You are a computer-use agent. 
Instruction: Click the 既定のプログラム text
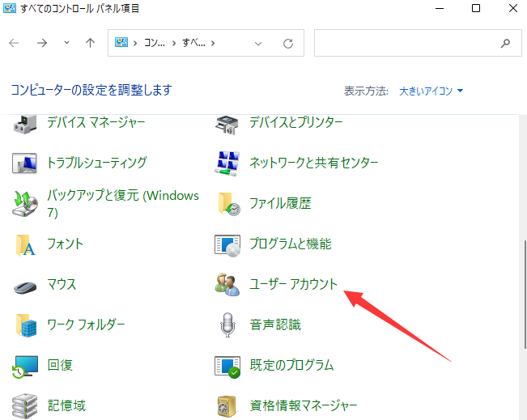(x=291, y=365)
